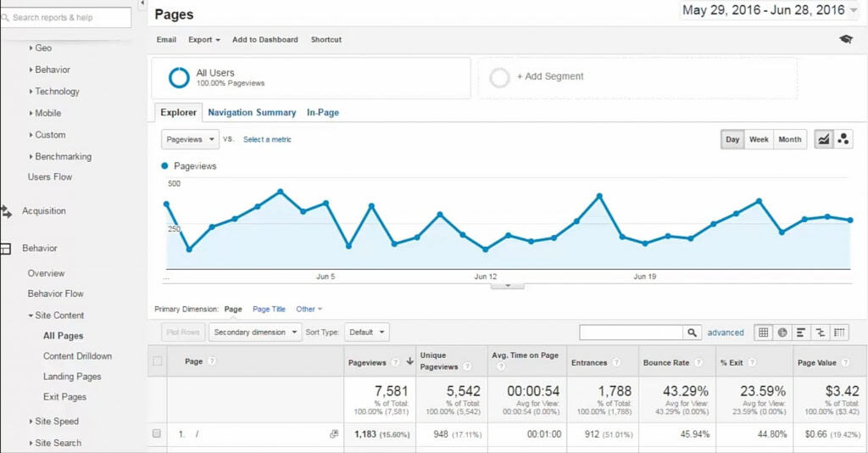The width and height of the screenshot is (868, 453).
Task: Switch chart to motion chart view
Action: (x=843, y=139)
